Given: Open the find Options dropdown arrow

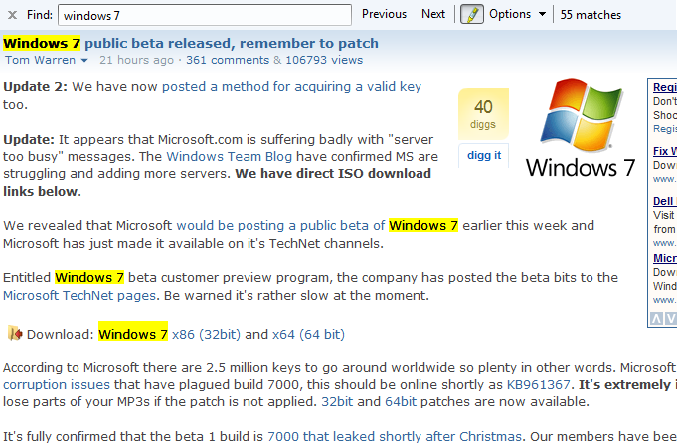Looking at the screenshot, I should coord(542,14).
